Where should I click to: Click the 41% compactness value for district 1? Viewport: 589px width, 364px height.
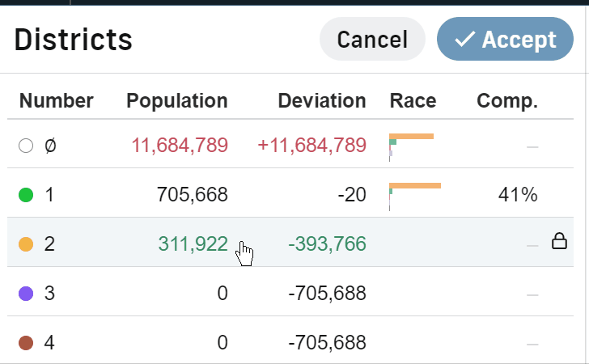[518, 195]
